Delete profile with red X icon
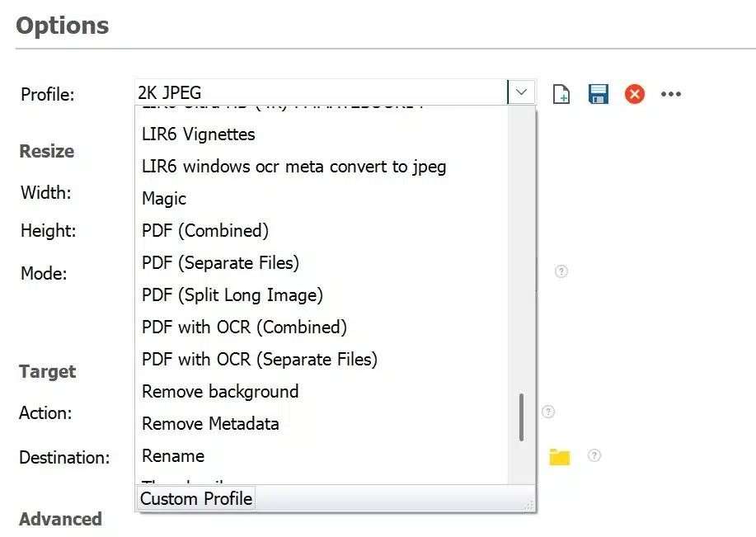Screen dimensions: 756x537 [x=634, y=94]
